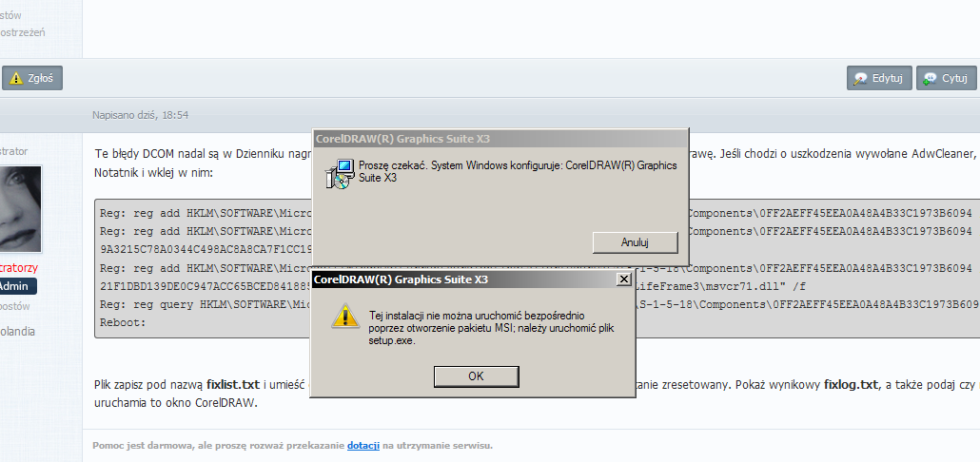Click OK in the CorelDRAW warning dialog
The image size is (980, 462).
pos(477,376)
